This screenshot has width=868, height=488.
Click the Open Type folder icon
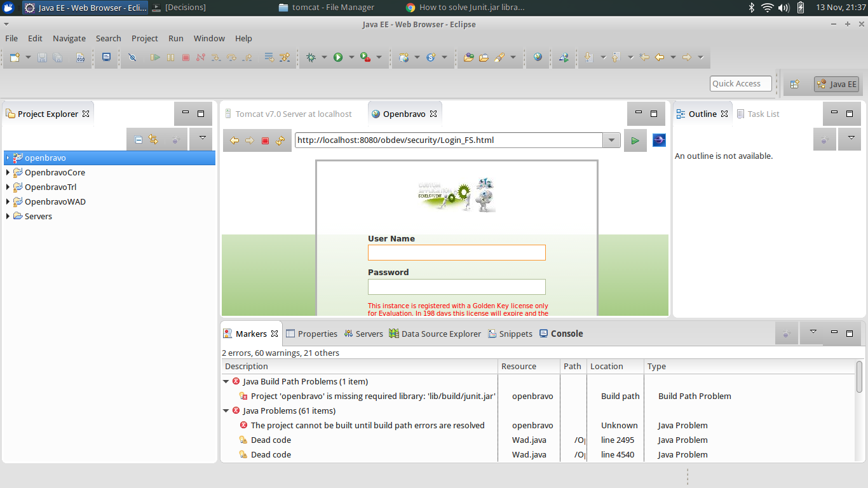pyautogui.click(x=469, y=57)
